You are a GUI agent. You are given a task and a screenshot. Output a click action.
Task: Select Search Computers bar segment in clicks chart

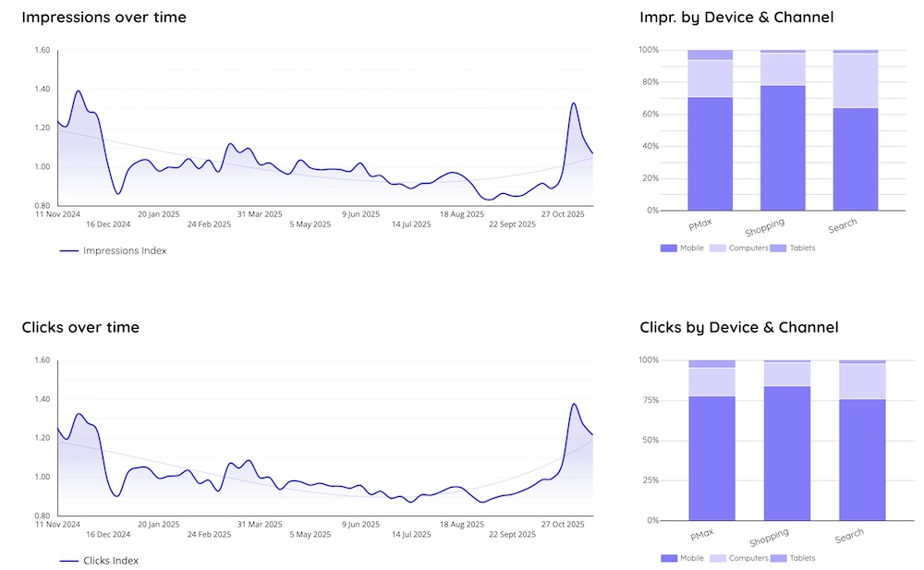tap(862, 381)
